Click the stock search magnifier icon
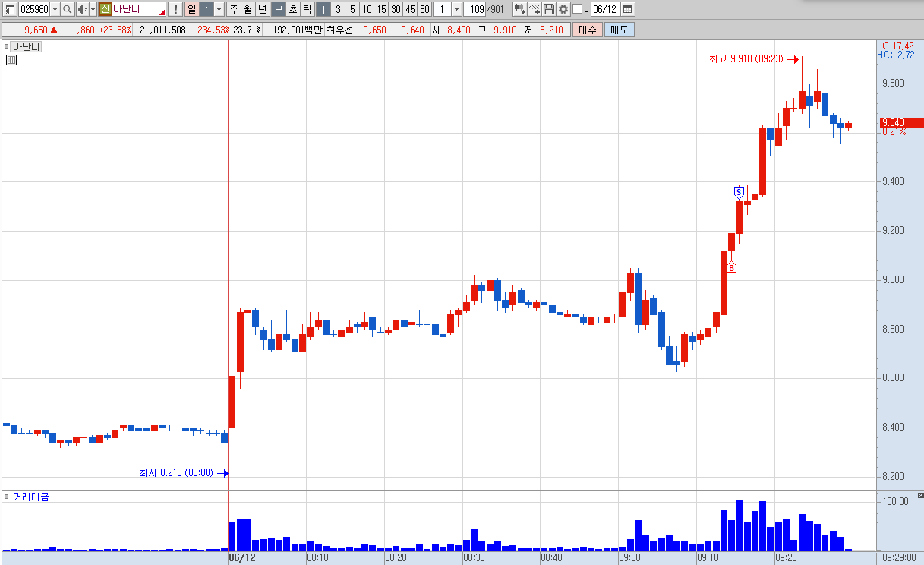The width and height of the screenshot is (924, 565). (67, 9)
